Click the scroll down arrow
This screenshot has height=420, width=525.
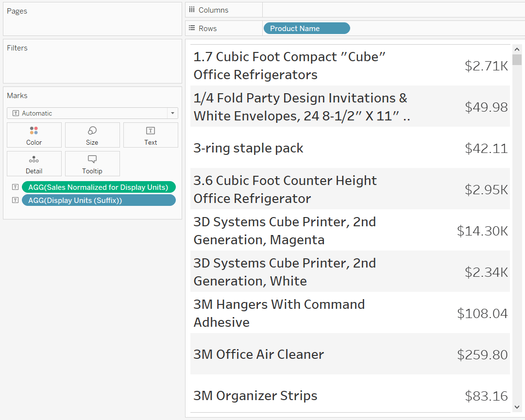tap(517, 407)
